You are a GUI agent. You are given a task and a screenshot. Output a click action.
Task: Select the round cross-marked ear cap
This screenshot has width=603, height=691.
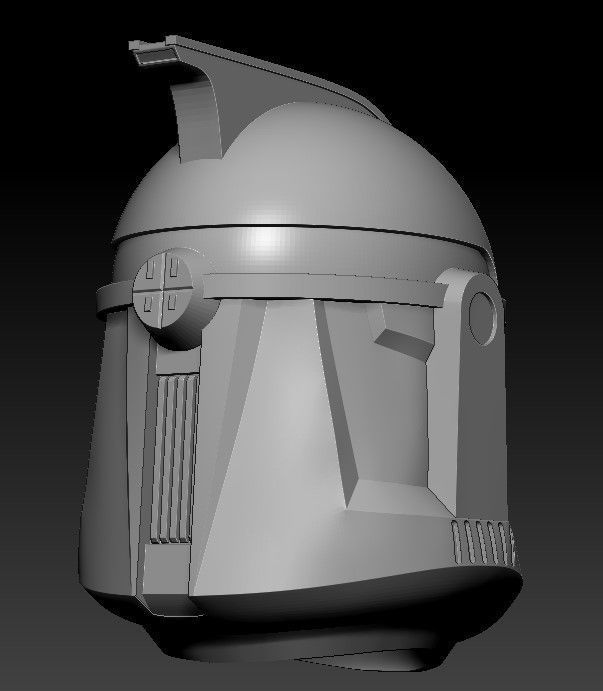[x=164, y=290]
